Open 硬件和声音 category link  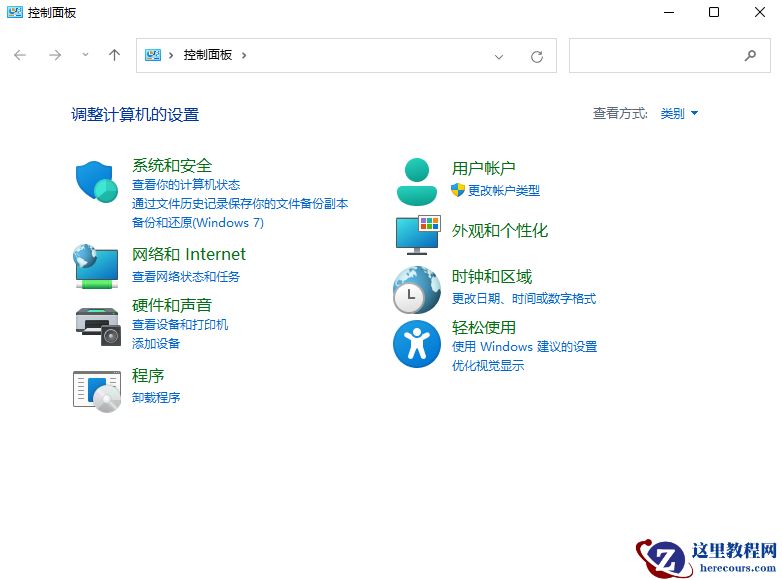[x=172, y=305]
